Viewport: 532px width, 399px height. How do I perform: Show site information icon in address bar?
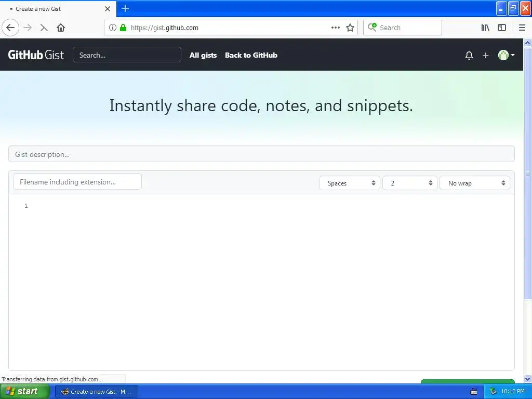click(113, 28)
